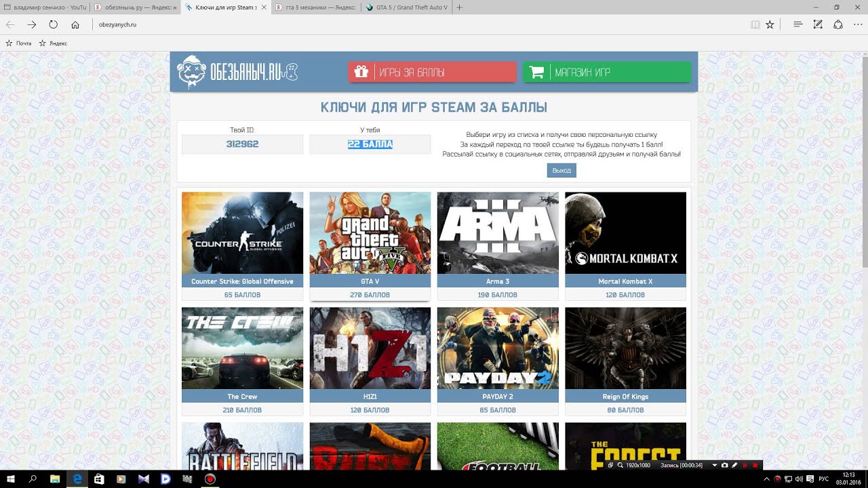Click the Edge icon in taskbar
868x488 pixels.
[x=77, y=479]
